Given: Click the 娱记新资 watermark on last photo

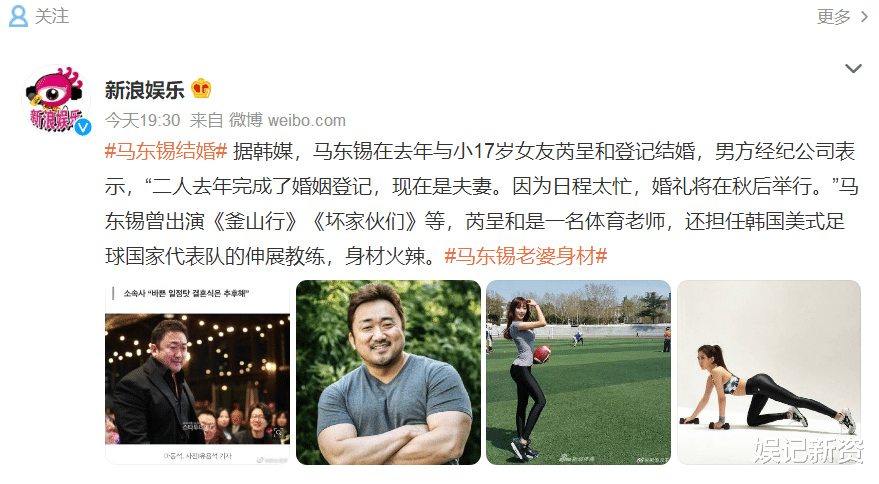Looking at the screenshot, I should point(808,450).
